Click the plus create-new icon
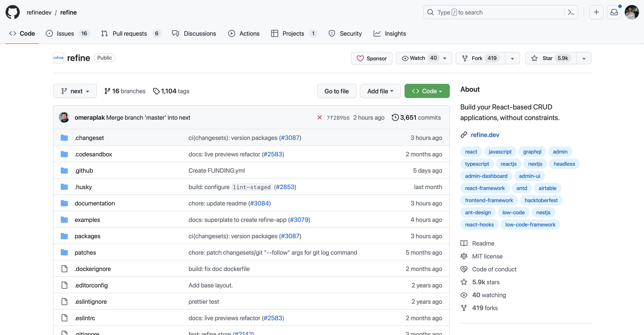Screen dimensions: 644x335 click(x=596, y=12)
